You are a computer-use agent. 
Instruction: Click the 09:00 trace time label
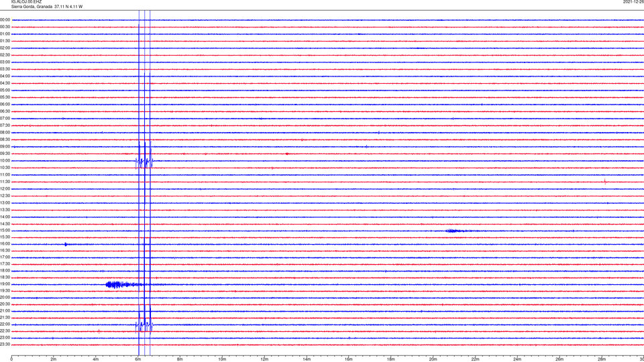click(5, 147)
